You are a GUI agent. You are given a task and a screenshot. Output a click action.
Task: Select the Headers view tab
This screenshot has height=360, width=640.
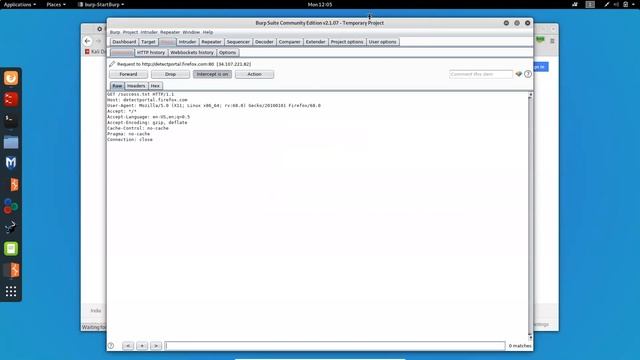pos(136,86)
